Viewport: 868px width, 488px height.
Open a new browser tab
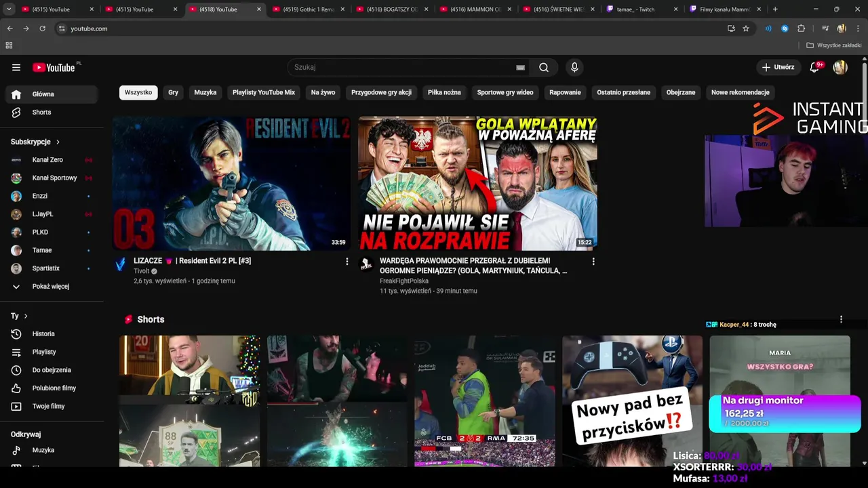click(x=775, y=9)
